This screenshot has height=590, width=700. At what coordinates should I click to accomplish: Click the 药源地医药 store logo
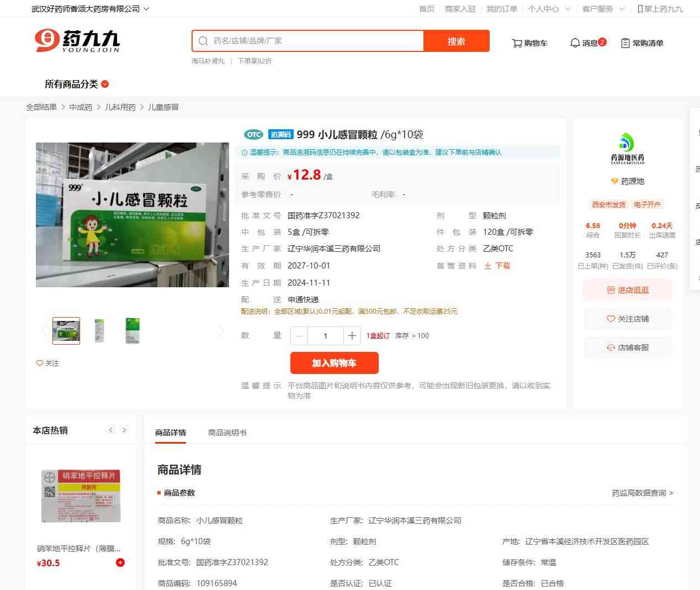point(627,149)
